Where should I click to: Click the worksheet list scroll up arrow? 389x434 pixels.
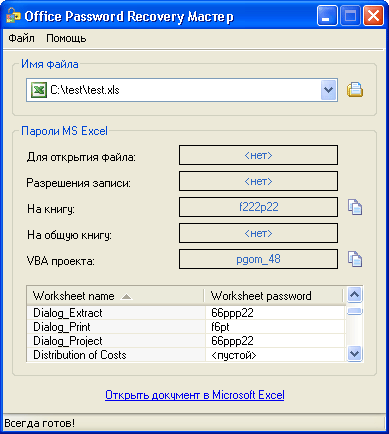tap(354, 295)
